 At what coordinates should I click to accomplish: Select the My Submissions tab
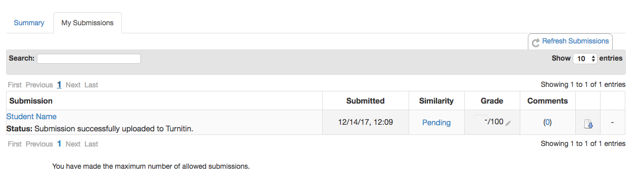(x=87, y=23)
